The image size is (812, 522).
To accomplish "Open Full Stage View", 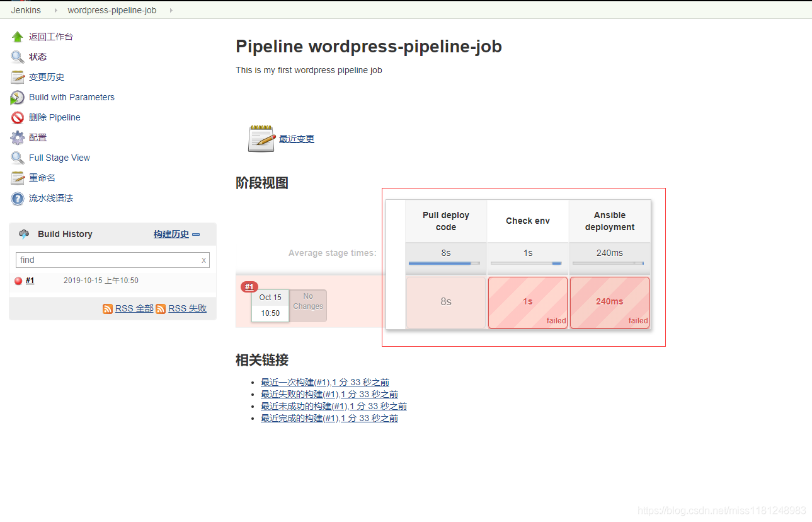I will click(x=59, y=158).
